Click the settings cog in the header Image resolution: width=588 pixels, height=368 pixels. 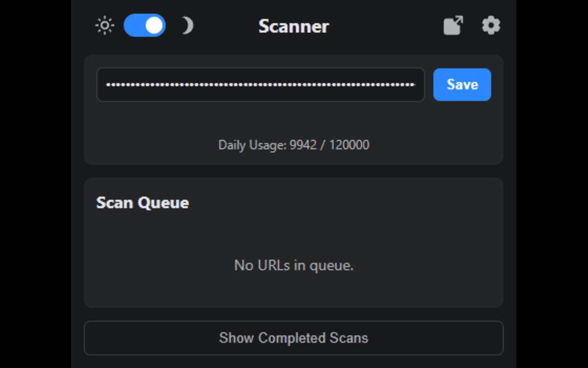point(491,26)
